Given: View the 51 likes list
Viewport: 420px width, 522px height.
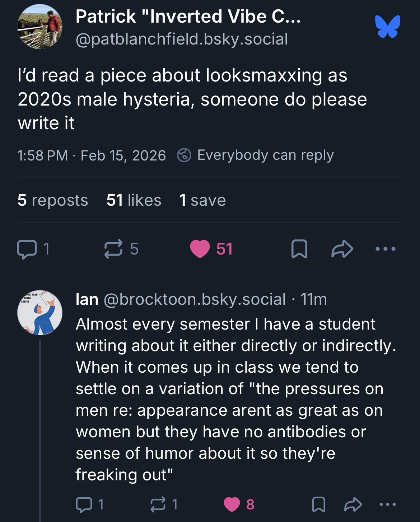Looking at the screenshot, I should (x=134, y=200).
